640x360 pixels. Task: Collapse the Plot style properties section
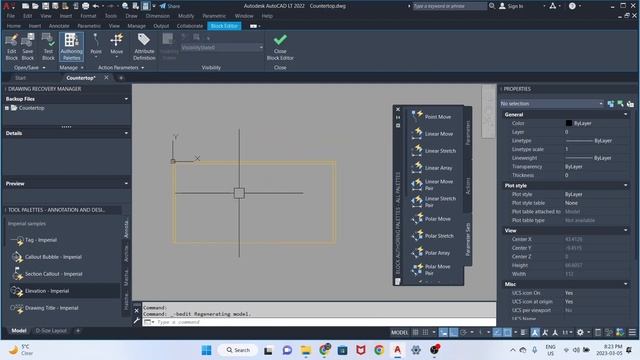click(x=625, y=186)
